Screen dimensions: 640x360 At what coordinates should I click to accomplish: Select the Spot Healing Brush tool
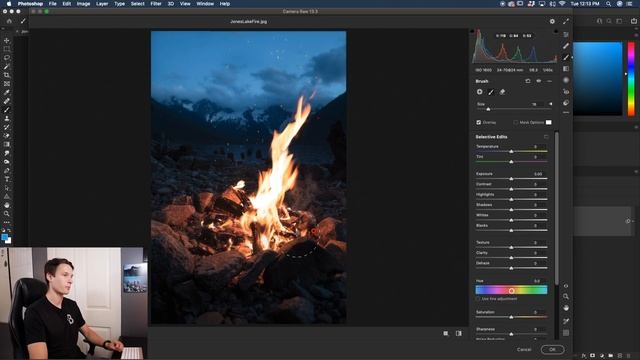pos(7,101)
